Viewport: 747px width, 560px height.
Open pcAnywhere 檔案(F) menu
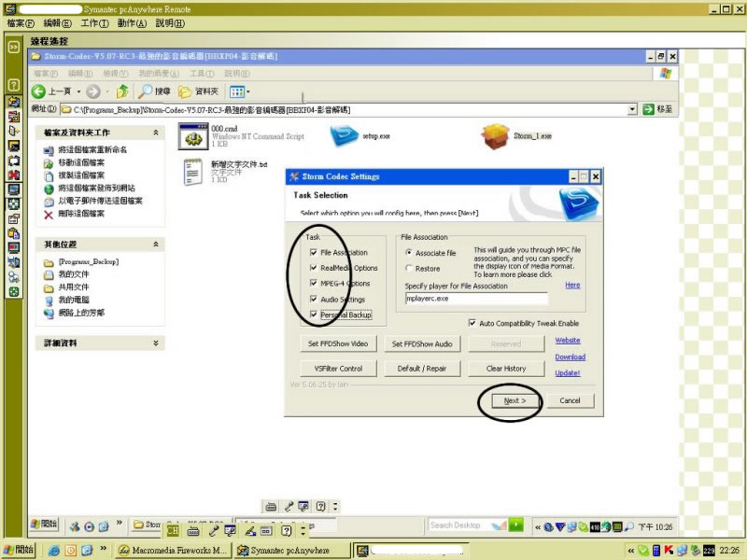click(x=21, y=23)
